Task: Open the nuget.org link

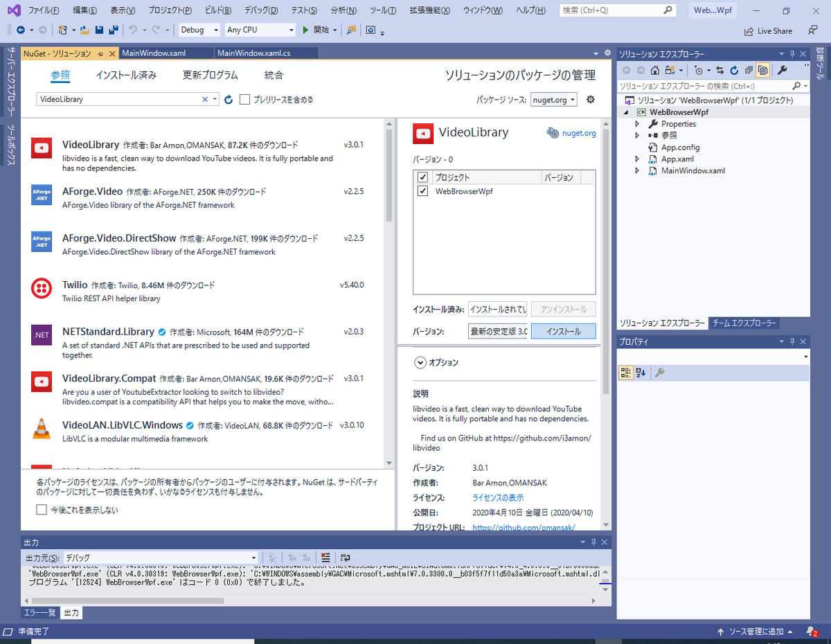Action: tap(578, 133)
